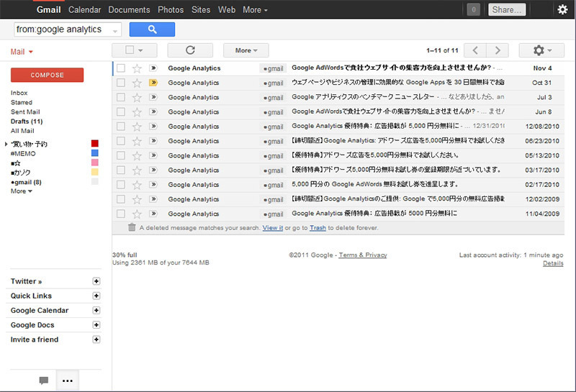Open the Trash link in the deleted message notice
This screenshot has height=392, width=576.
point(318,228)
